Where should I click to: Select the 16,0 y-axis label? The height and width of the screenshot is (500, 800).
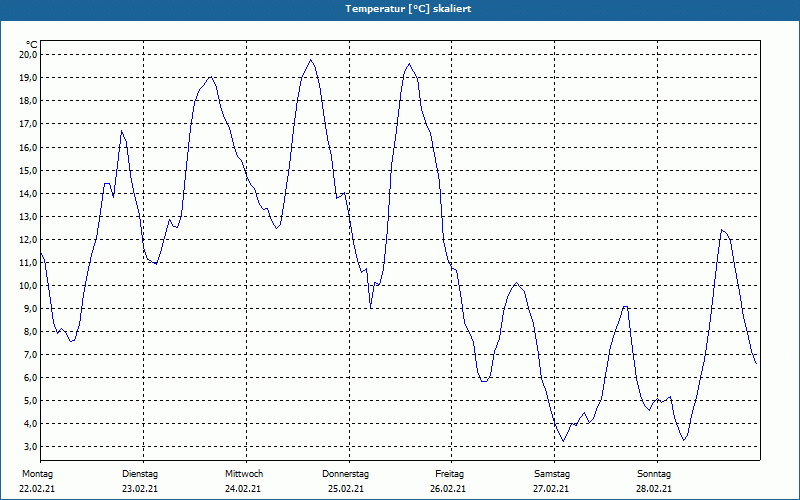(28, 147)
